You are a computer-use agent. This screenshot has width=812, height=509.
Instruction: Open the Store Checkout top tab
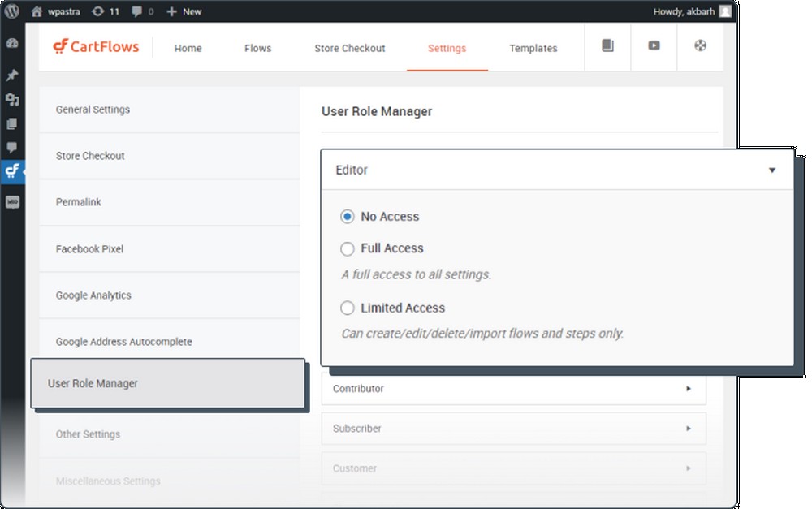pyautogui.click(x=349, y=48)
